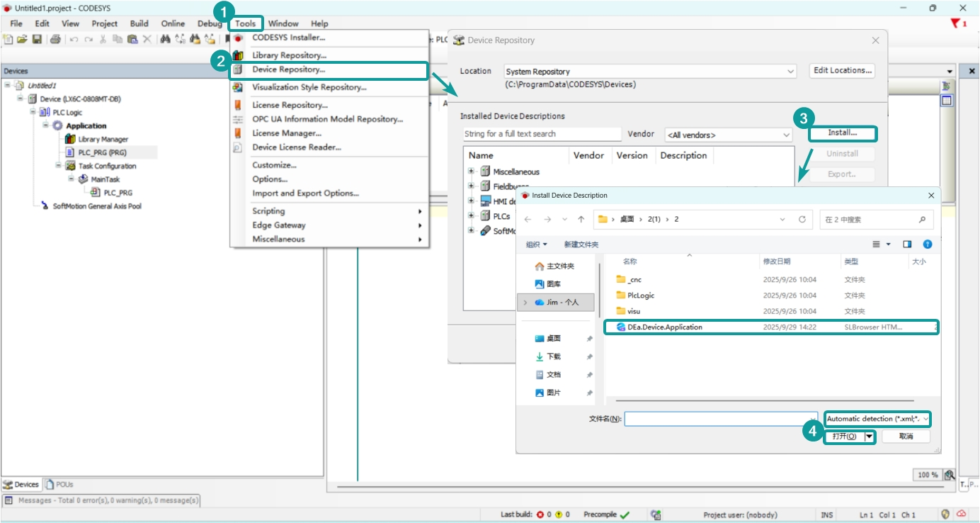This screenshot has width=980, height=523.
Task: Collapse the Task Configuration tree node
Action: (x=59, y=166)
